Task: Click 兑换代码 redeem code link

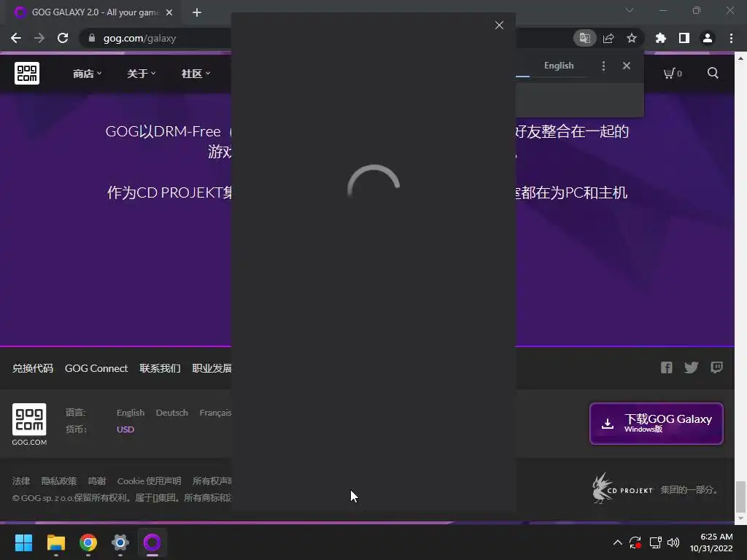Action: point(33,368)
